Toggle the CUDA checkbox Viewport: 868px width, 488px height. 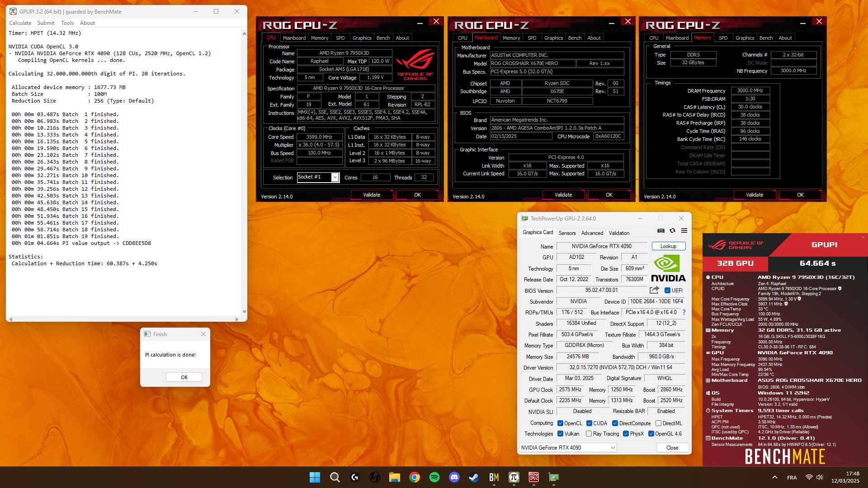(x=589, y=423)
